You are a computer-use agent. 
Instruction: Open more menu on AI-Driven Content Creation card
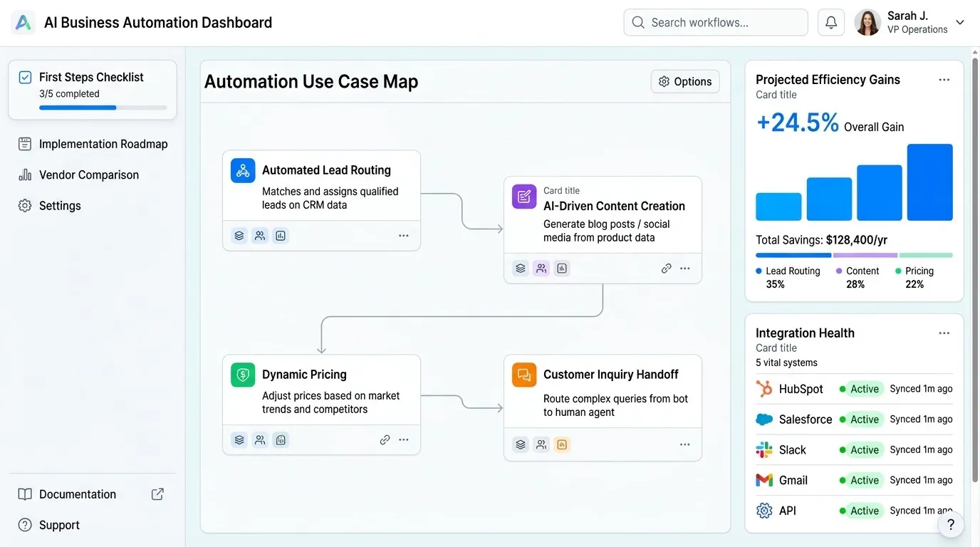[685, 269]
